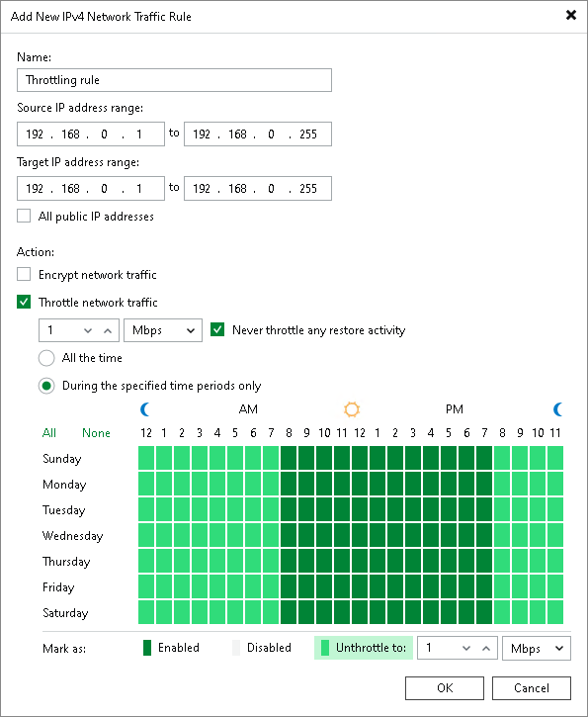Open the throttle Mbps unit dropdown

(x=163, y=330)
